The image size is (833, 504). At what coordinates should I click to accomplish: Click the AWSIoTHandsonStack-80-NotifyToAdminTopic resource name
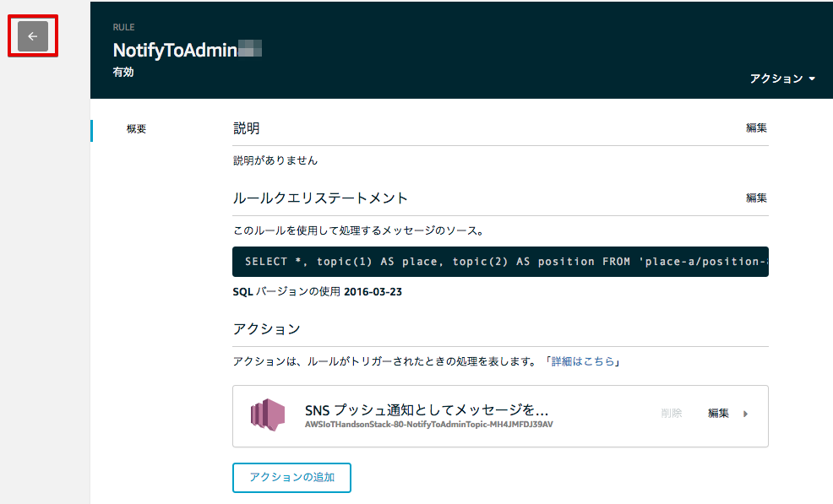click(428, 425)
